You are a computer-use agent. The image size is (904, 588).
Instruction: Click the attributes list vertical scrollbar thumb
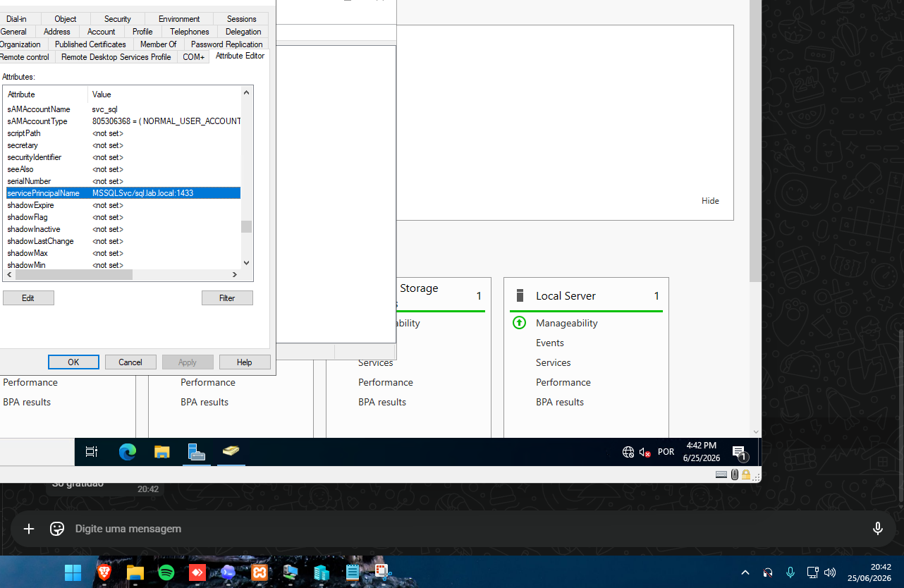[x=246, y=226]
